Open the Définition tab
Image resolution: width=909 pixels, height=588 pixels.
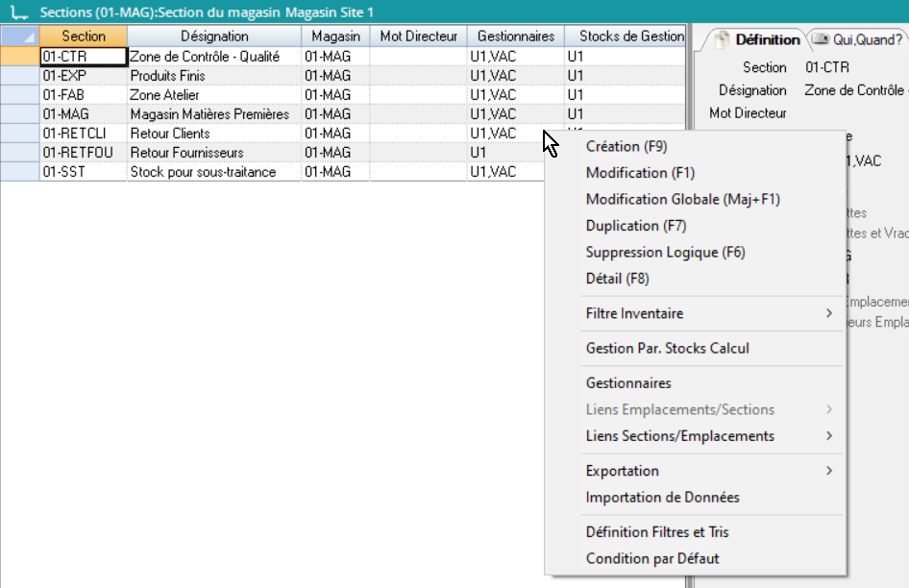coord(758,39)
